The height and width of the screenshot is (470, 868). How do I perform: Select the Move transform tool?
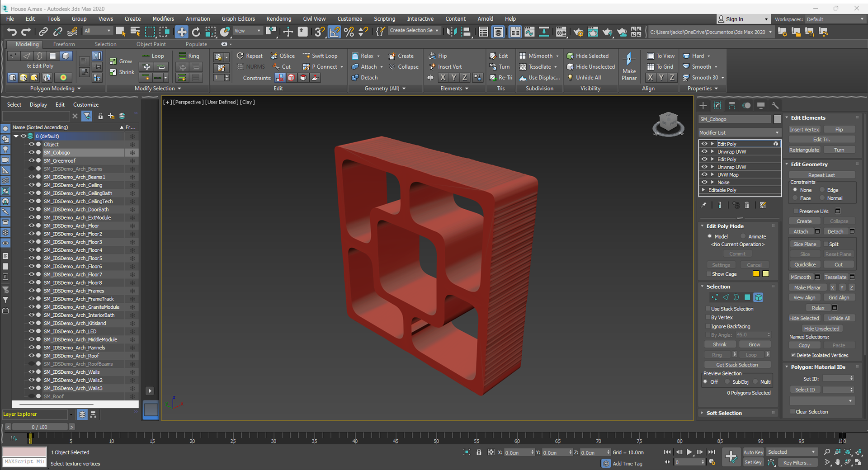tap(182, 31)
